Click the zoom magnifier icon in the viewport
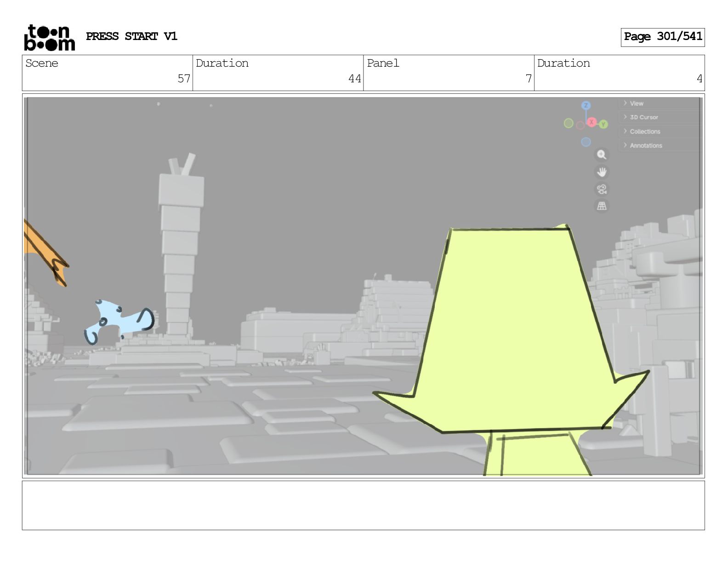 click(602, 155)
